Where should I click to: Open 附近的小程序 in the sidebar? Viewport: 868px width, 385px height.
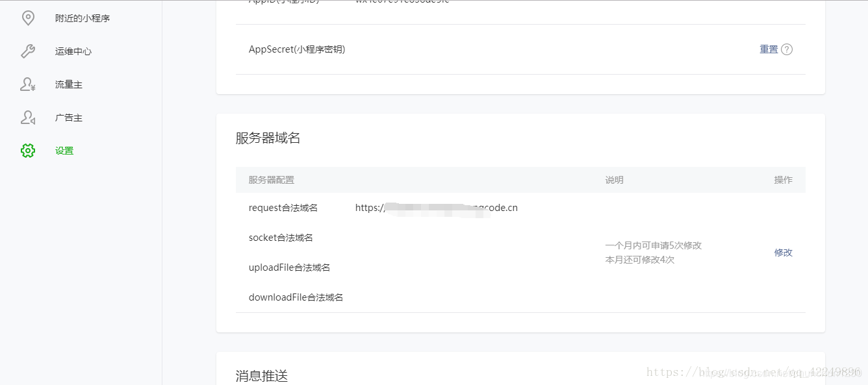(83, 18)
